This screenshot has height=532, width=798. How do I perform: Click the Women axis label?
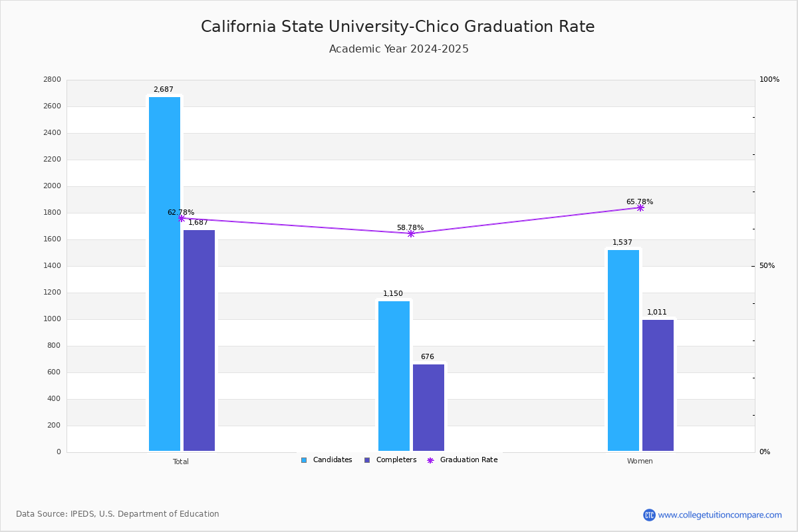[640, 462]
